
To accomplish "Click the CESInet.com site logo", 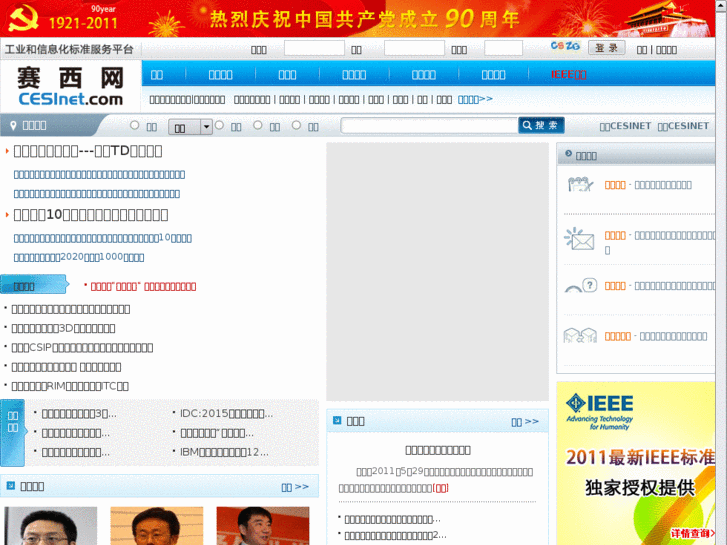I will point(70,87).
